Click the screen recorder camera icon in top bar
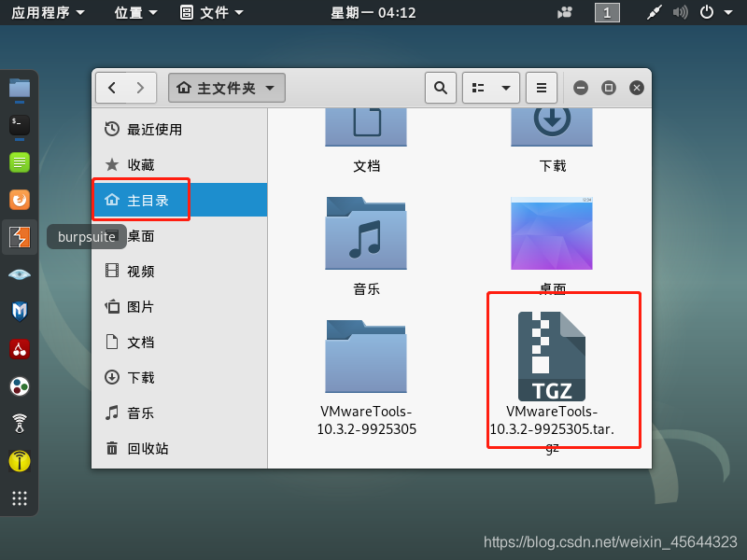The width and height of the screenshot is (747, 560). pos(565,12)
